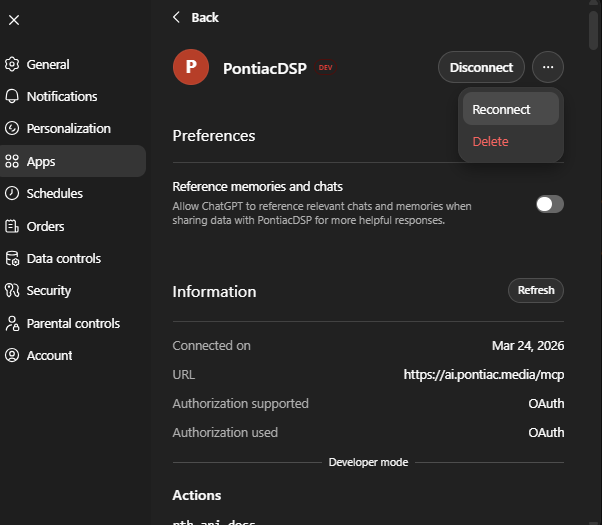The width and height of the screenshot is (602, 525).
Task: Open the three-dot more options menu
Action: click(548, 67)
